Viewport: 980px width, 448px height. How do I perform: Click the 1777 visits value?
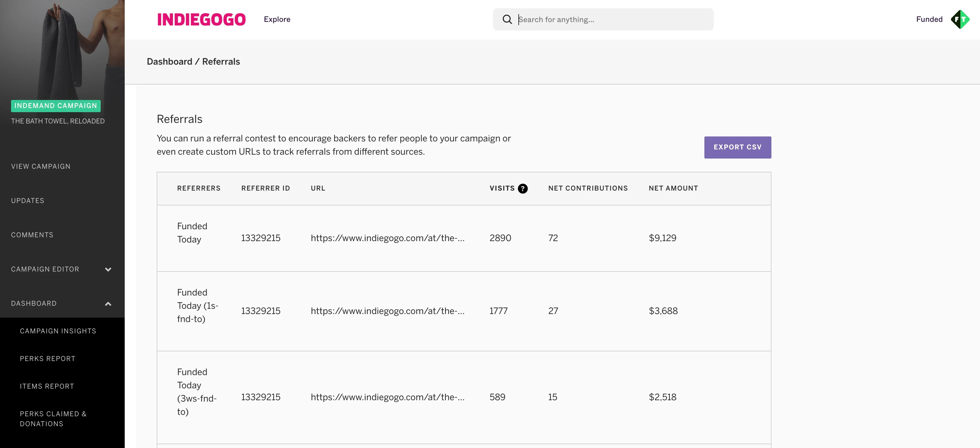pyautogui.click(x=498, y=311)
